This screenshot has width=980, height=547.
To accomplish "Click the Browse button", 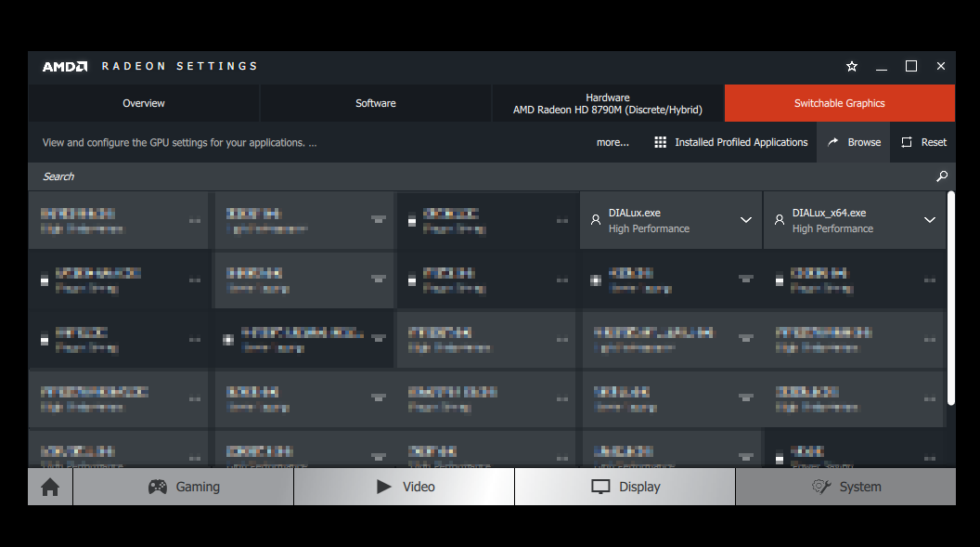I will tap(853, 142).
